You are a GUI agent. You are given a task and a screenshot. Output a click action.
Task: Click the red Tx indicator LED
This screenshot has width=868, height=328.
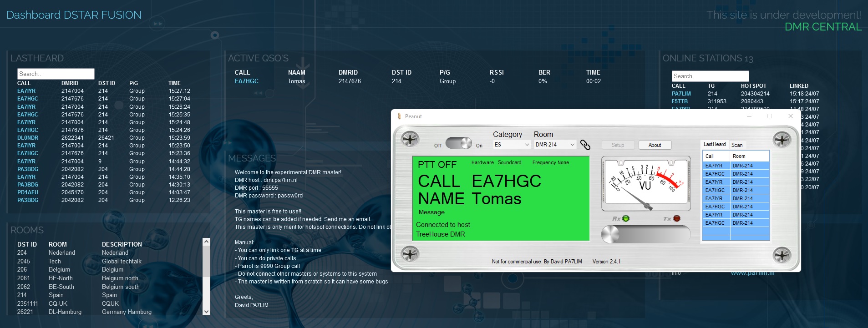click(677, 219)
